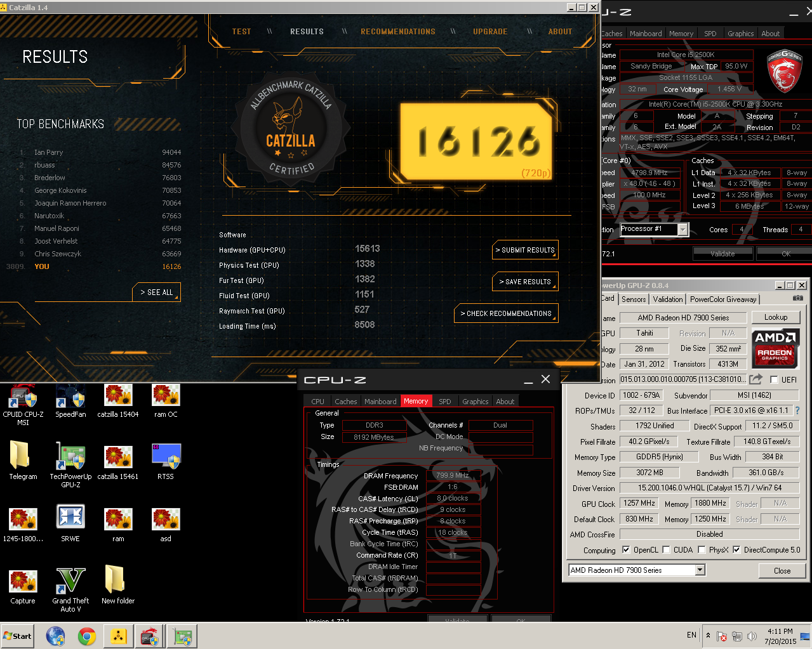Image resolution: width=812 pixels, height=649 pixels.
Task: Switch to GPU-Z taskbar icon
Action: (x=183, y=636)
